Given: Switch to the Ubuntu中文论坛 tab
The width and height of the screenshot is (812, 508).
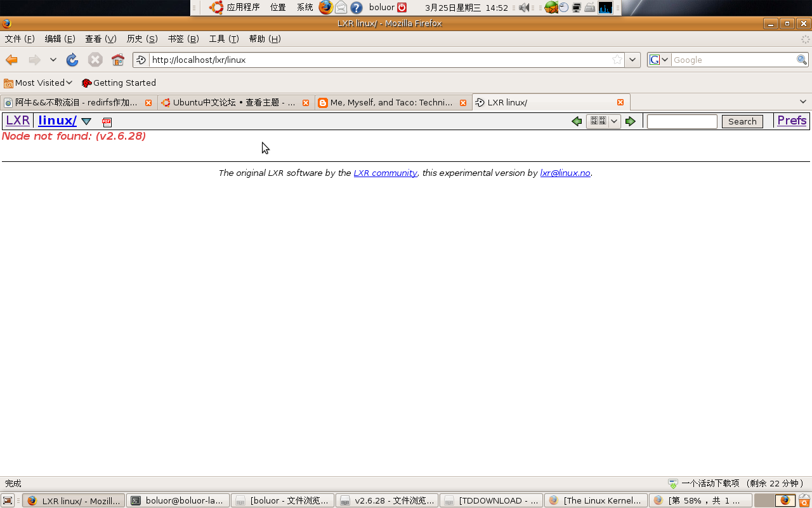Looking at the screenshot, I should [x=233, y=102].
